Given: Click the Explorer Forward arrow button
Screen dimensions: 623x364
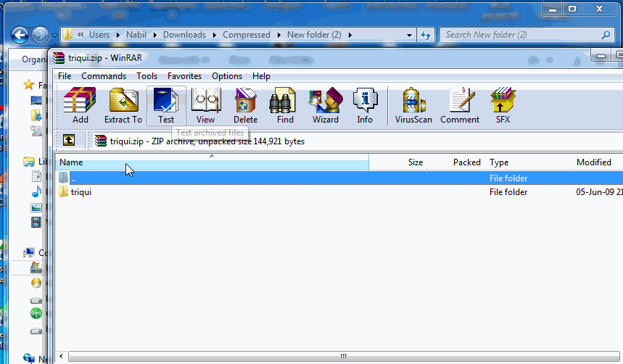Looking at the screenshot, I should [x=40, y=36].
